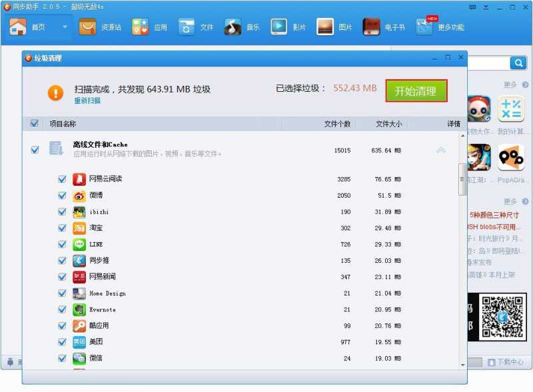Open the 首页 dropdown arrow
533x392 pixels.
point(65,27)
